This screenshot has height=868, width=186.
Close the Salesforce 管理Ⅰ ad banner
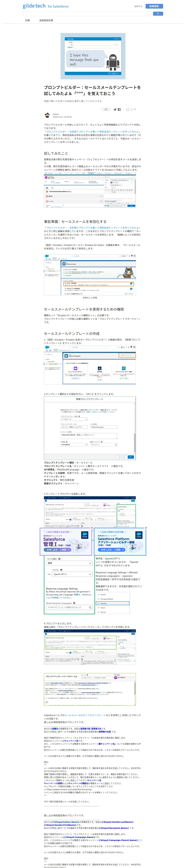coord(92,528)
